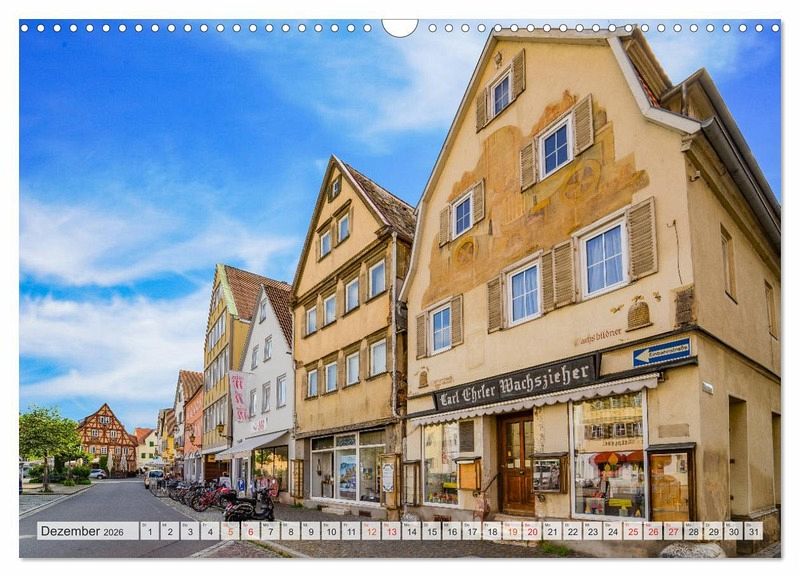Select day 1 in the calendar strip
Image resolution: width=800 pixels, height=577 pixels.
pos(149,531)
